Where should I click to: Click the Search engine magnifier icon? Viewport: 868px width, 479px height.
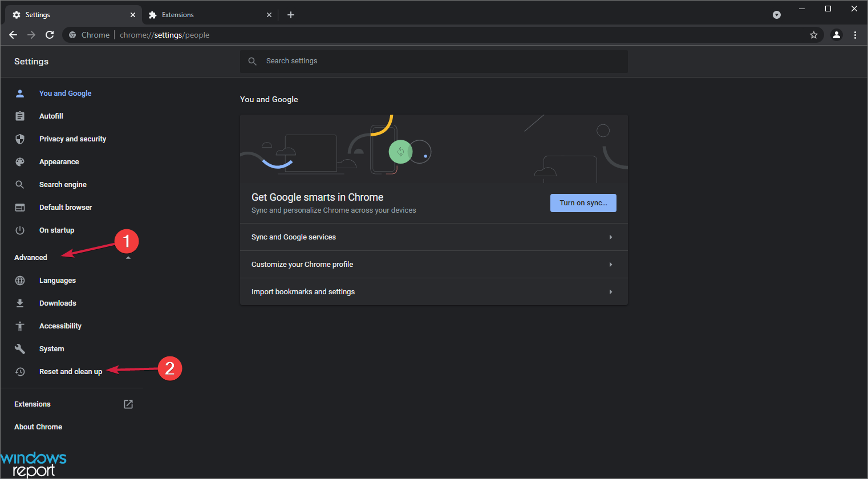[20, 184]
